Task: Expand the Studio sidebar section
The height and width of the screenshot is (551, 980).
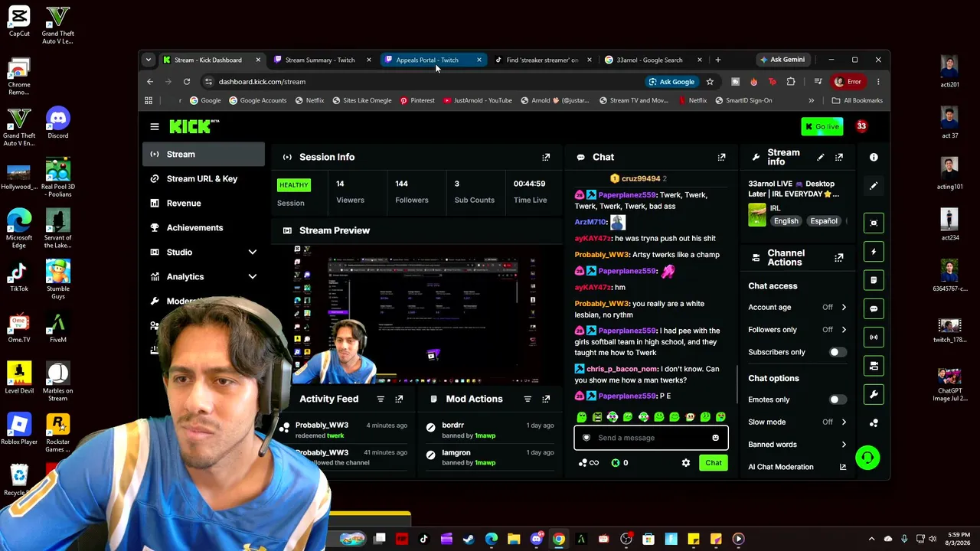Action: click(253, 252)
